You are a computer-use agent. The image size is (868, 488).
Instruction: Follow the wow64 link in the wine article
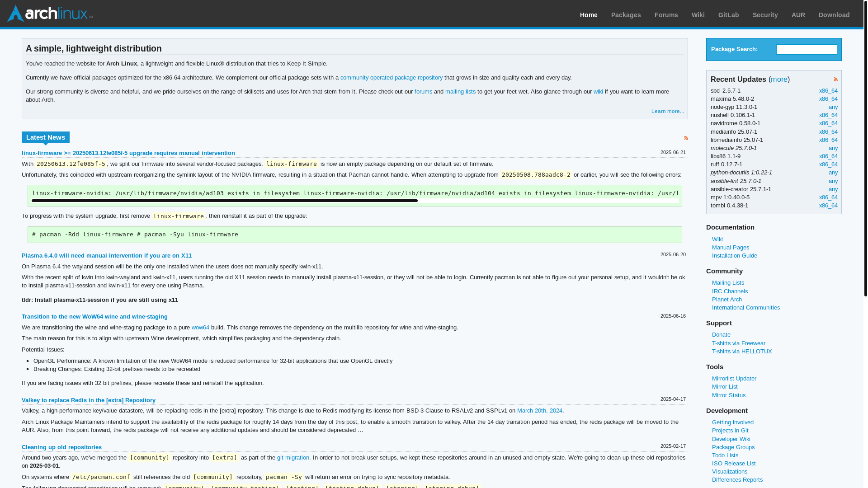pos(200,328)
